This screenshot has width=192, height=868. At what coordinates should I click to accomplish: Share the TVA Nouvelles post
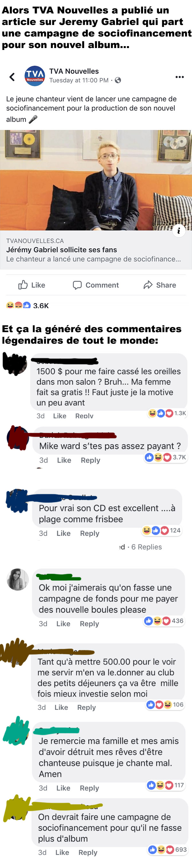pos(160,285)
